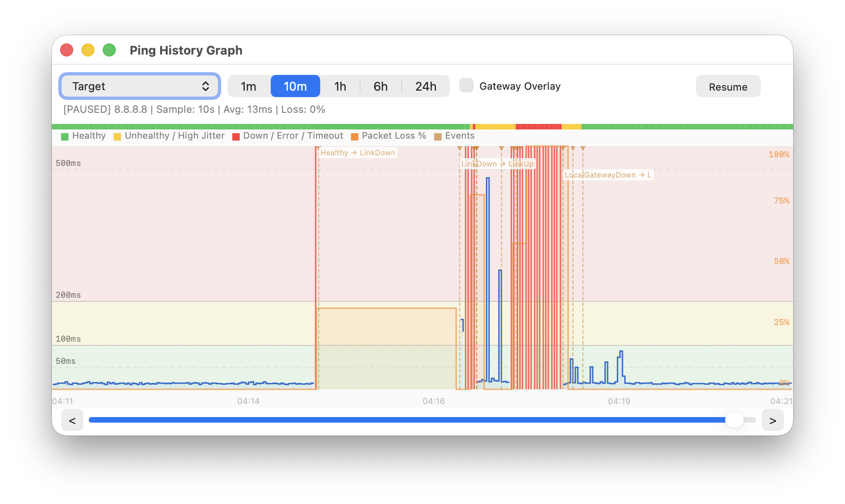Enable the Gateway Overlay checkbox
Viewport: 845px width, 504px height.
coord(466,86)
